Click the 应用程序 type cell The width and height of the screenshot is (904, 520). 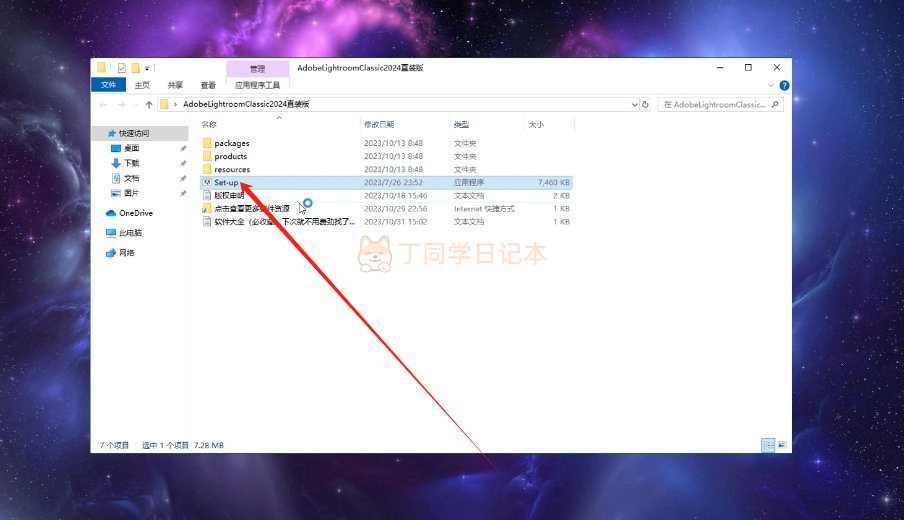(x=469, y=183)
